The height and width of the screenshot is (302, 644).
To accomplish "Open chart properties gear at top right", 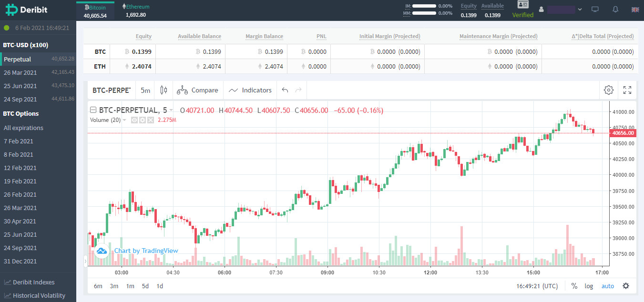I will [x=608, y=90].
